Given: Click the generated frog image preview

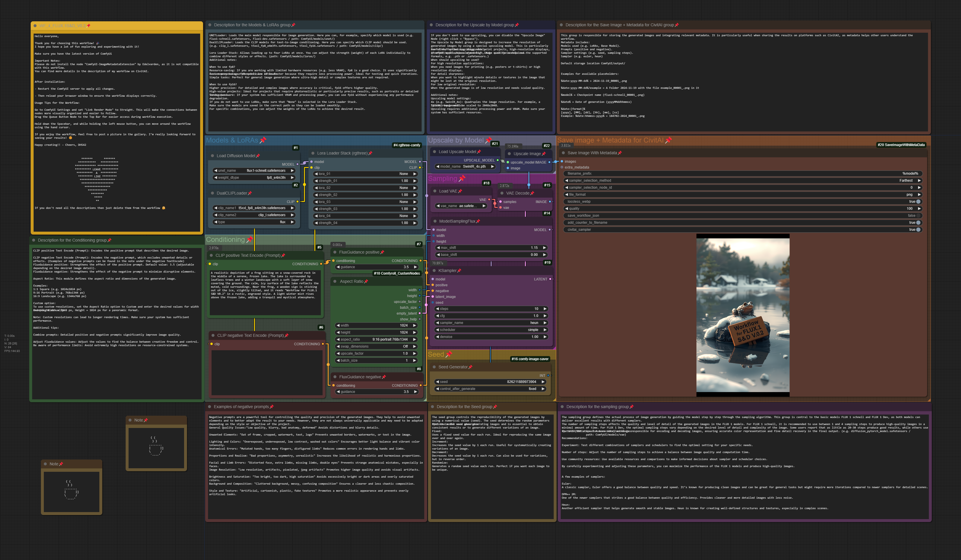Looking at the screenshot, I should (x=743, y=316).
